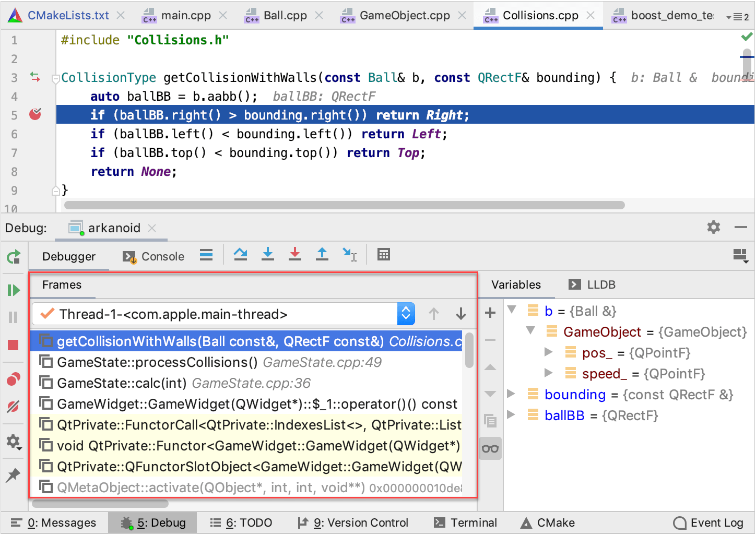Select the GameState::processCollisions() frame
This screenshot has height=535, width=756.
click(246, 362)
